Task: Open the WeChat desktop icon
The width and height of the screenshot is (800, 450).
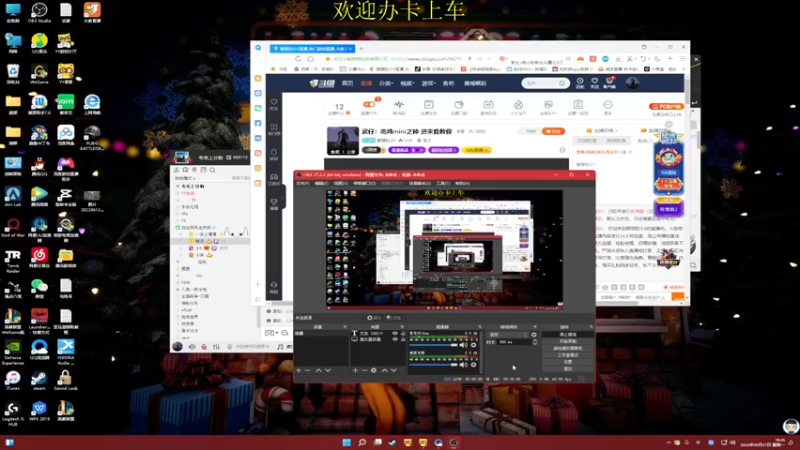Action: [x=39, y=288]
